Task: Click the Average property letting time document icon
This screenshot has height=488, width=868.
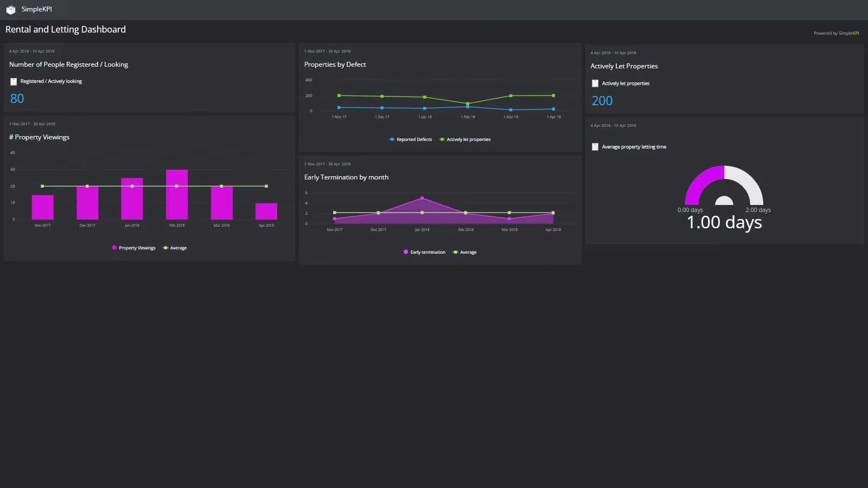Action: coord(595,147)
